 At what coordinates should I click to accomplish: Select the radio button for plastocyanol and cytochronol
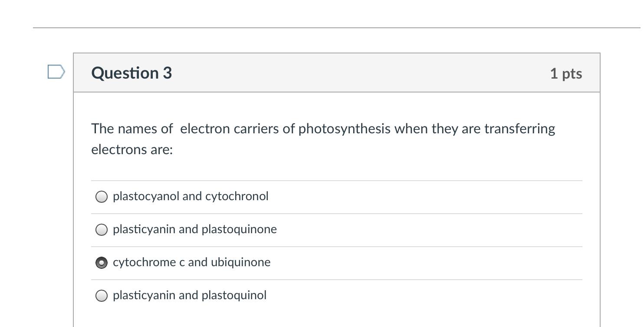click(102, 197)
